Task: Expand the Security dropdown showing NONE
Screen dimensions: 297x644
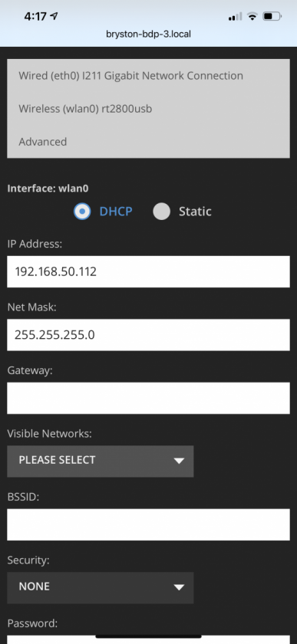Action: pos(101,588)
